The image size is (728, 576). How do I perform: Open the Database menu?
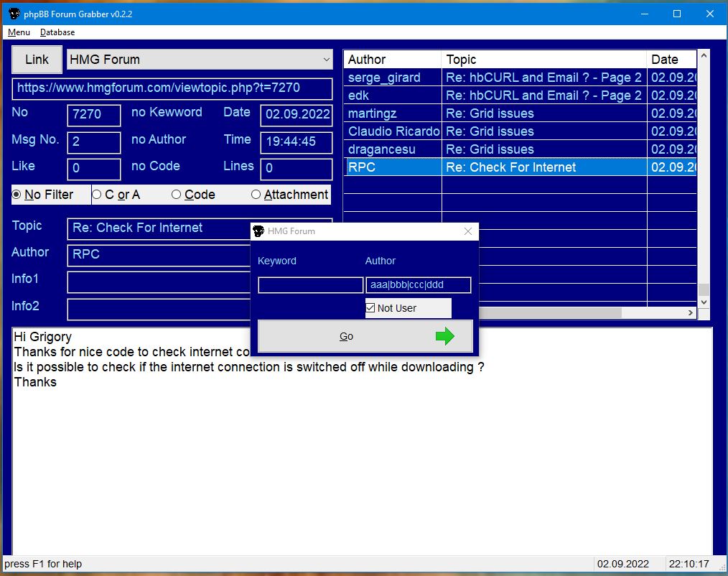57,32
